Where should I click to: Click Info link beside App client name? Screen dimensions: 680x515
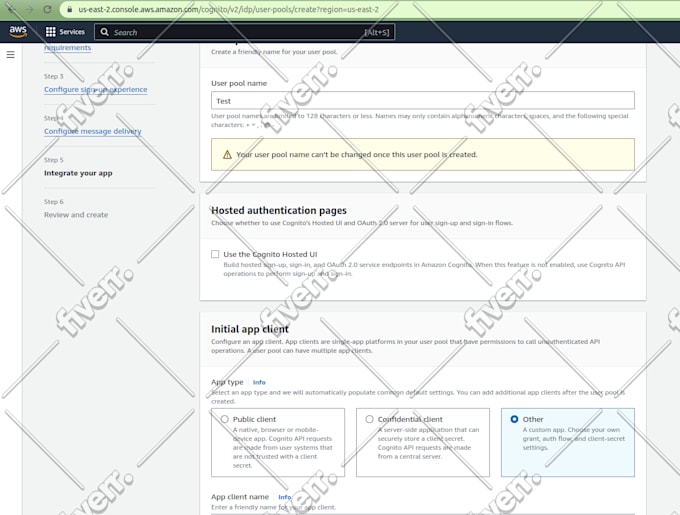tap(284, 497)
